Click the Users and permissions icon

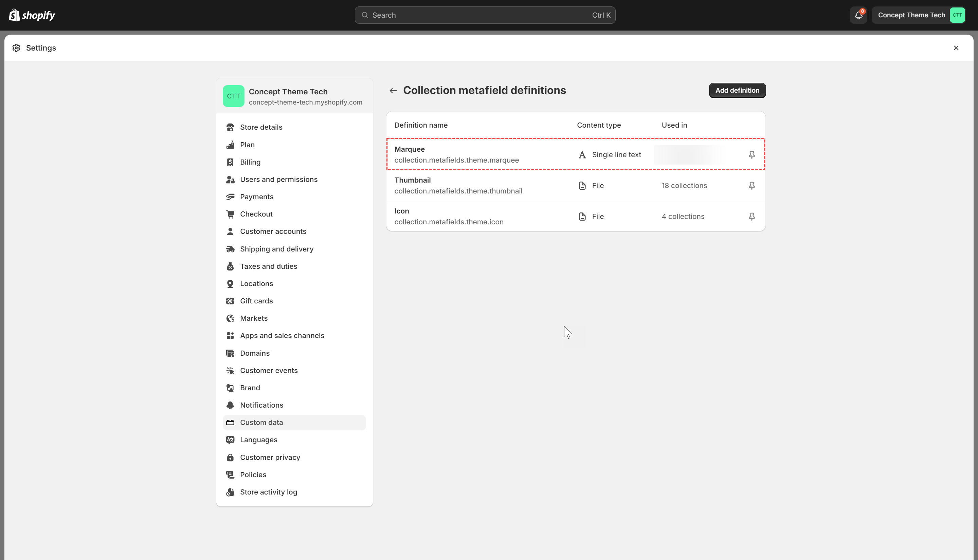[x=230, y=179]
